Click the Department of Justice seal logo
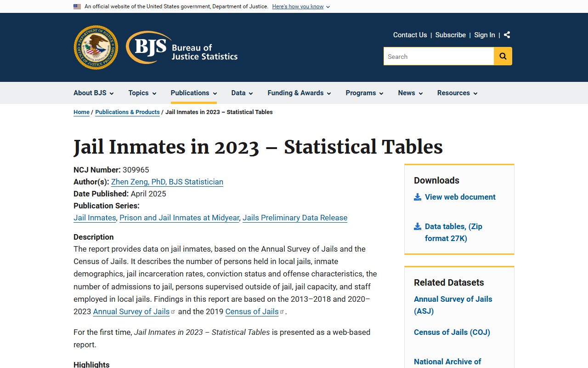The image size is (588, 368). (96, 47)
